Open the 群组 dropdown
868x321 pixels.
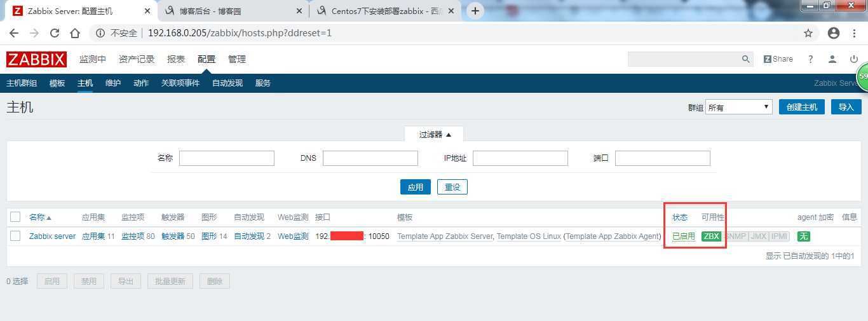[x=739, y=107]
